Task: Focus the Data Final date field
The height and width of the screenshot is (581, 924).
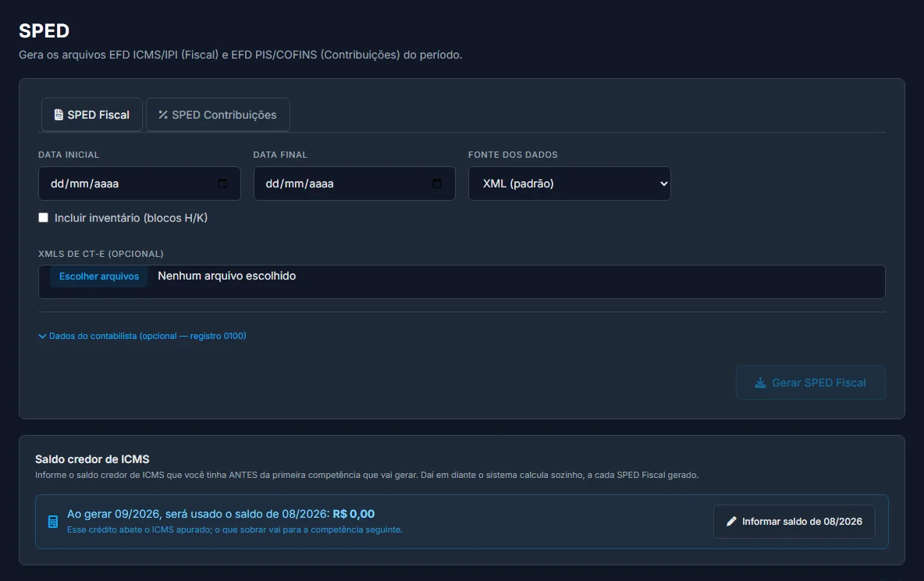Action: (354, 184)
